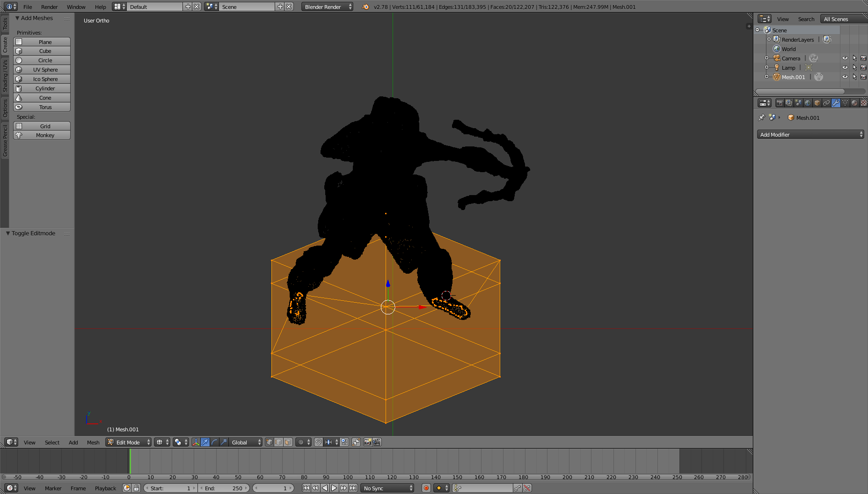Image resolution: width=868 pixels, height=494 pixels.
Task: Open the Render Layers properties tab
Action: 789,103
